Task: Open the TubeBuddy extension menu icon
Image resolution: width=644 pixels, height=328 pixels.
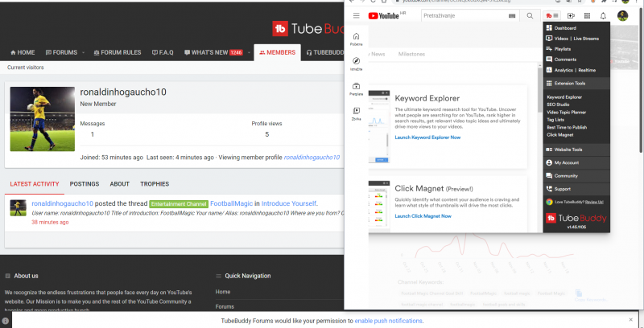Action: [552, 15]
